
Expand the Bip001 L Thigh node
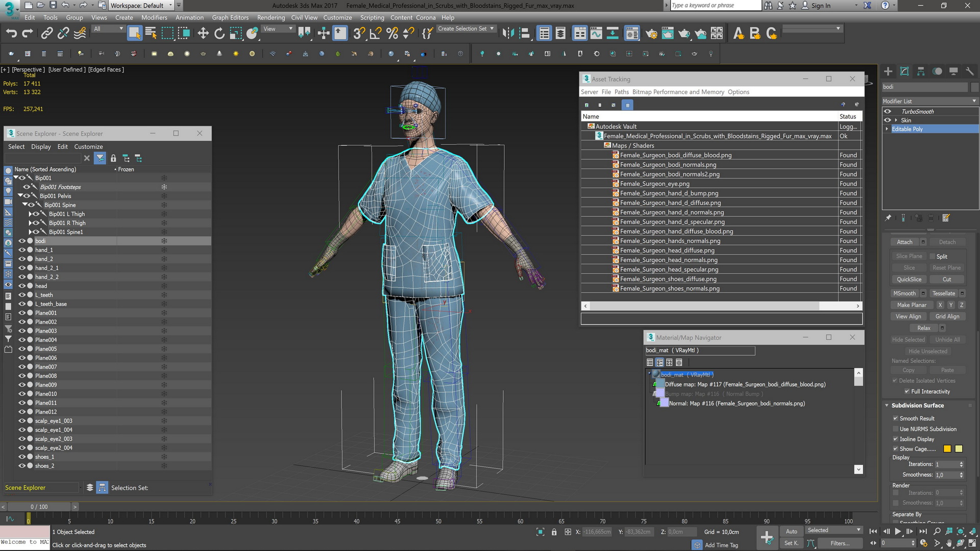(x=30, y=214)
